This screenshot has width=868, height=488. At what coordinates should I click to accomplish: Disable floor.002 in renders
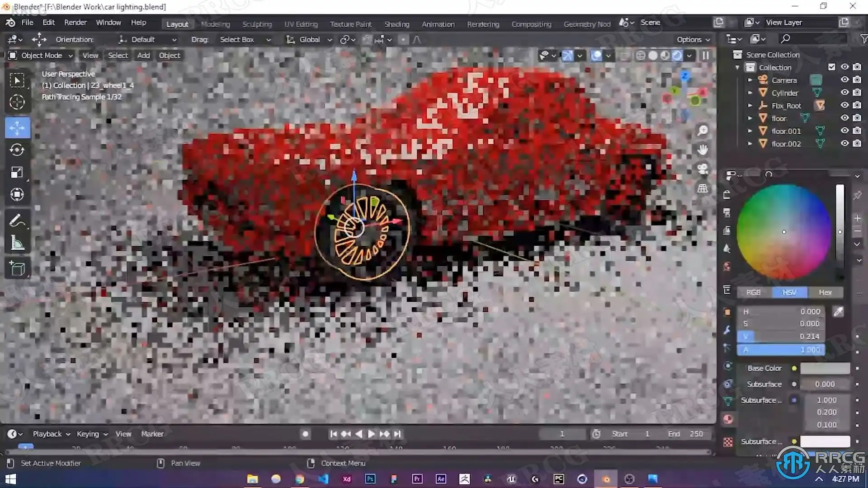click(857, 144)
